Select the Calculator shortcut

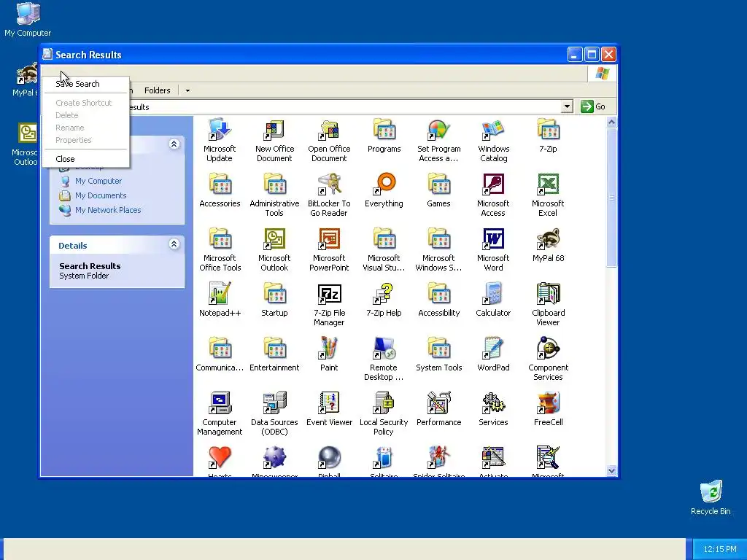(x=494, y=300)
